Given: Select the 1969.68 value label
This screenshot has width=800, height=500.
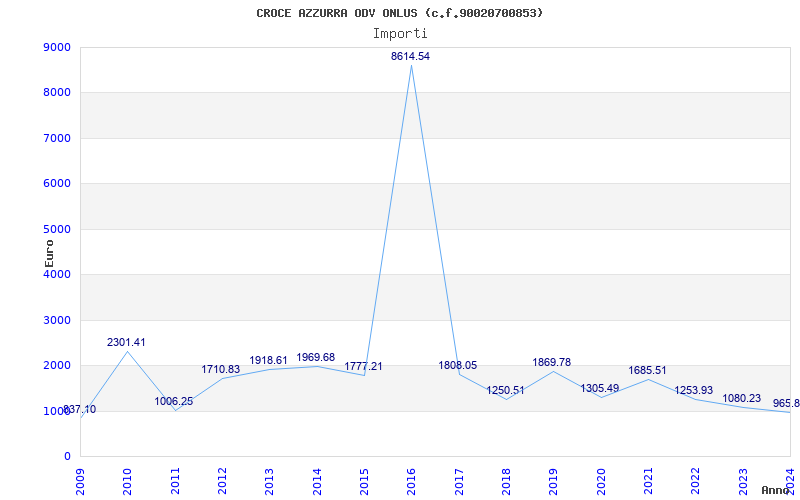Looking at the screenshot, I should (316, 357).
